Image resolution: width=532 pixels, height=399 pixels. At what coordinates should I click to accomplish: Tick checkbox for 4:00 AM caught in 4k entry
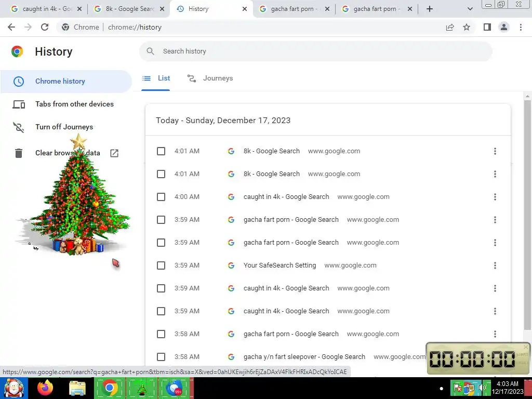[161, 197]
